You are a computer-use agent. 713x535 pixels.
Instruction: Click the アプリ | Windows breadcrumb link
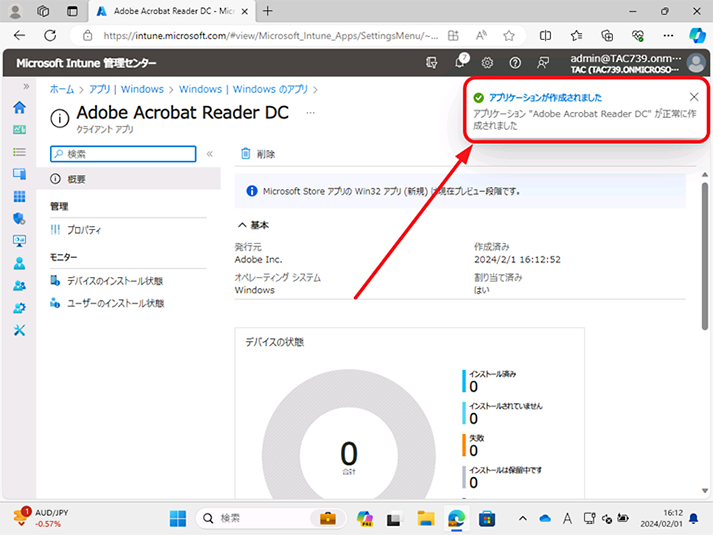coord(126,90)
